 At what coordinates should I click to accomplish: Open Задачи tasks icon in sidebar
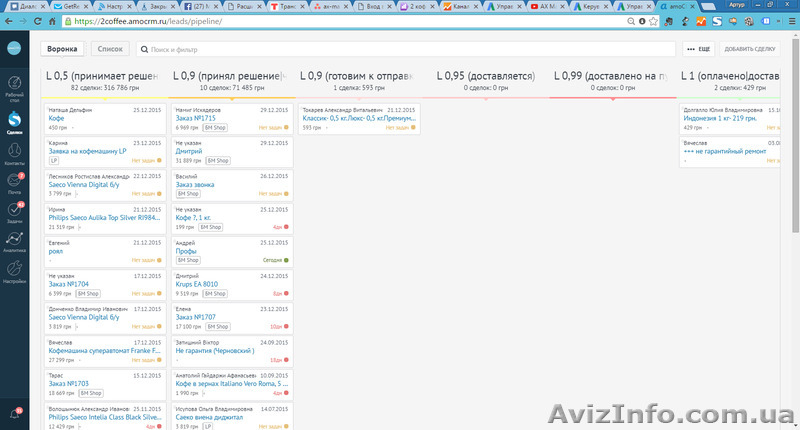(15, 212)
